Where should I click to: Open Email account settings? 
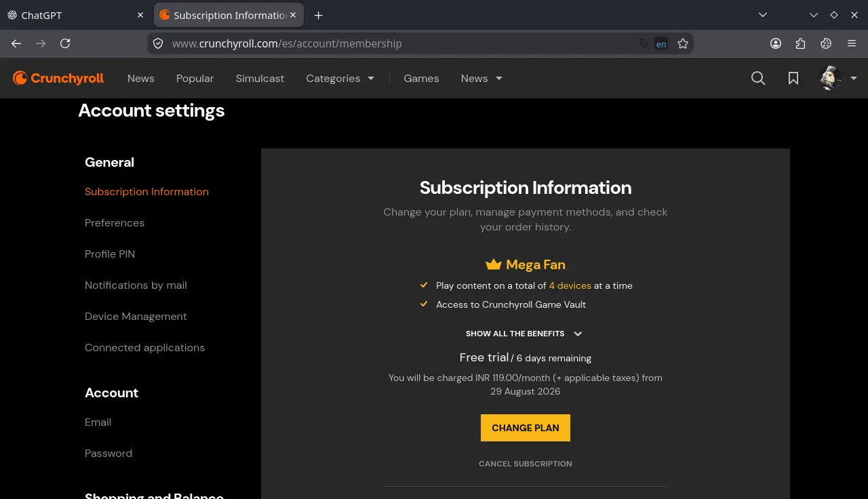98,422
